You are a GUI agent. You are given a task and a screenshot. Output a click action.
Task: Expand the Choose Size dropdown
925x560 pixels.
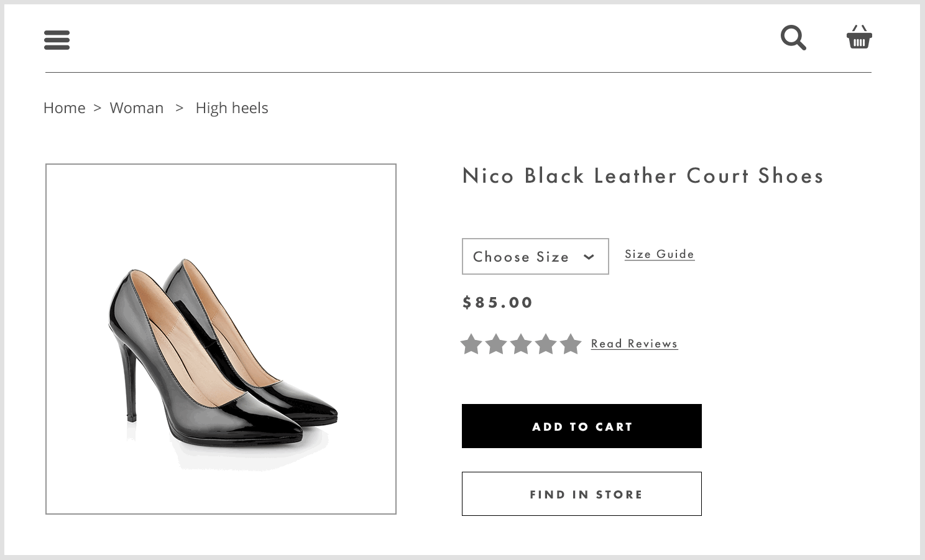point(535,256)
